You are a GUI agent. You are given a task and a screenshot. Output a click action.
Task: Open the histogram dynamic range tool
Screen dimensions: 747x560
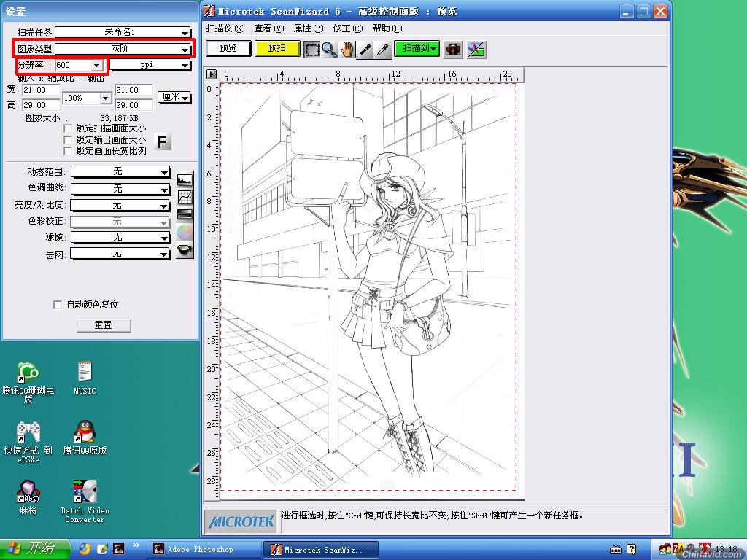tap(185, 179)
